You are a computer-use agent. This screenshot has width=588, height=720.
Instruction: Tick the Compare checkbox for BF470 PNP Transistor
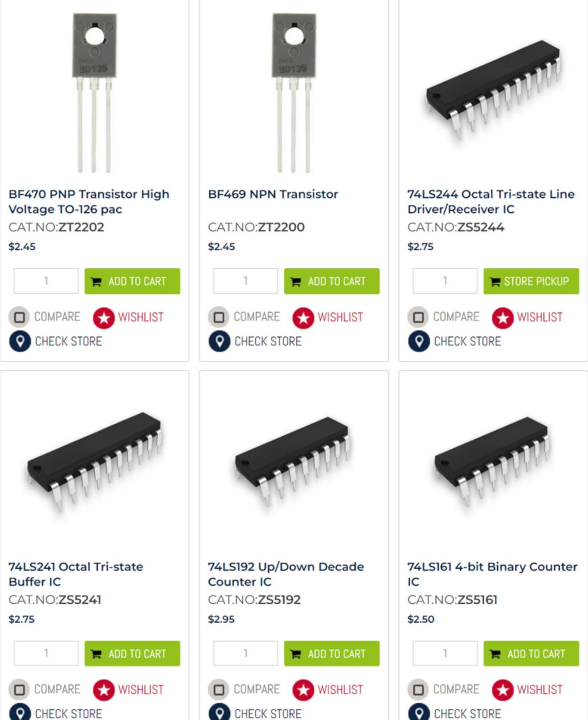19,317
